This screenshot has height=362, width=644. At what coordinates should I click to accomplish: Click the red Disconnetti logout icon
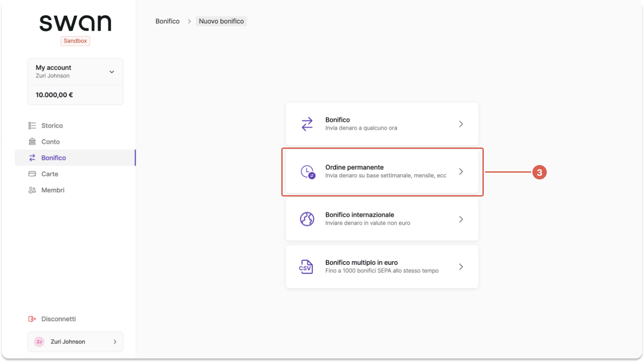tap(32, 319)
